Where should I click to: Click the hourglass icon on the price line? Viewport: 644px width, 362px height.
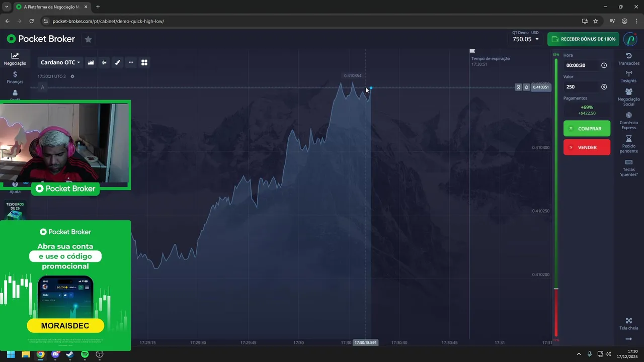(x=518, y=87)
